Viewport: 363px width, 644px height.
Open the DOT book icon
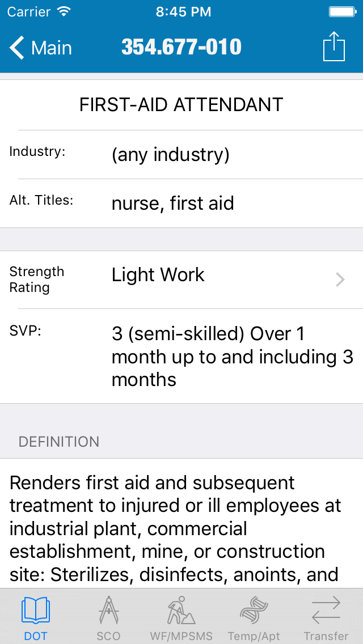tap(36, 610)
